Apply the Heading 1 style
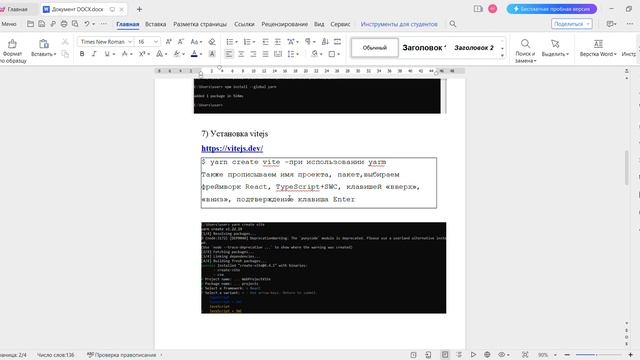Image resolution: width=640 pixels, height=360 pixels. [424, 48]
